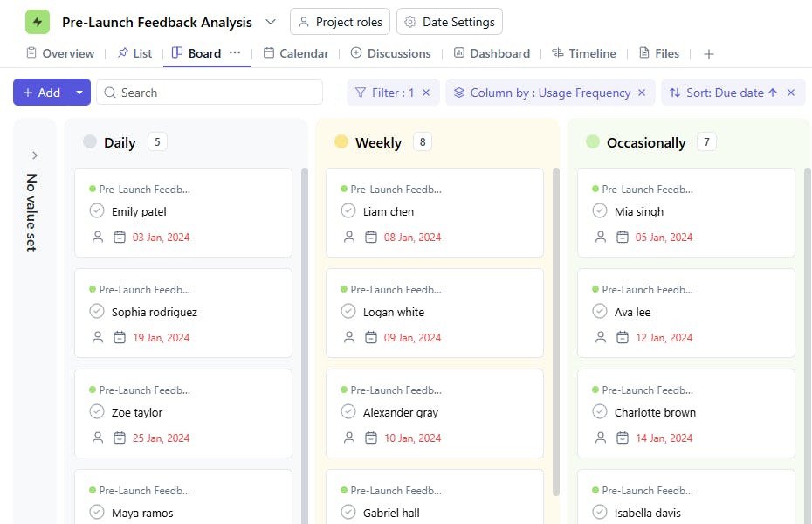This screenshot has width=812, height=524.
Task: Open Project roles
Action: (340, 22)
